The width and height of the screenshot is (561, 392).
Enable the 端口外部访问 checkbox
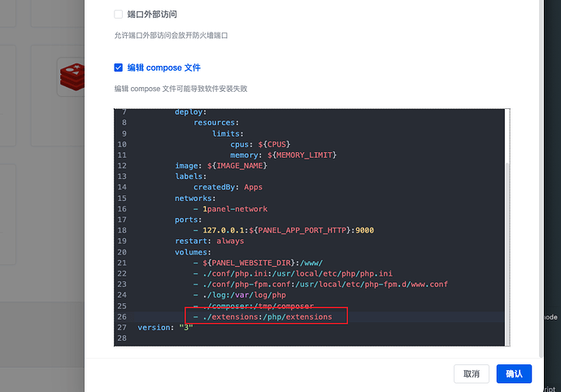(x=119, y=15)
